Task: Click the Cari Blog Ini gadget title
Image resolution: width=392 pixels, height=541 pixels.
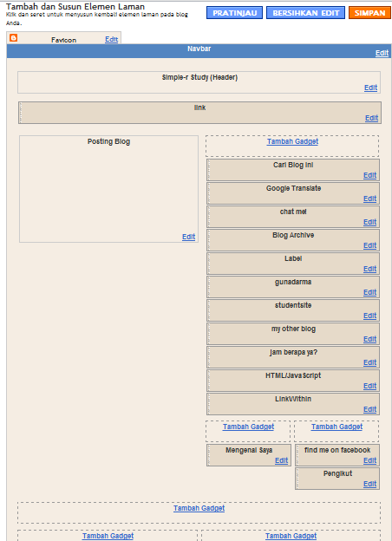Action: pyautogui.click(x=293, y=165)
